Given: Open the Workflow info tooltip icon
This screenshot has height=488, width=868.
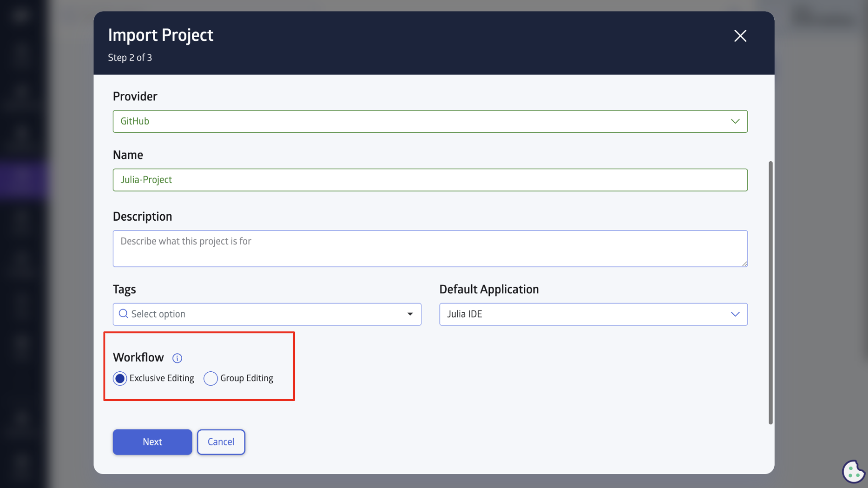Looking at the screenshot, I should [177, 358].
